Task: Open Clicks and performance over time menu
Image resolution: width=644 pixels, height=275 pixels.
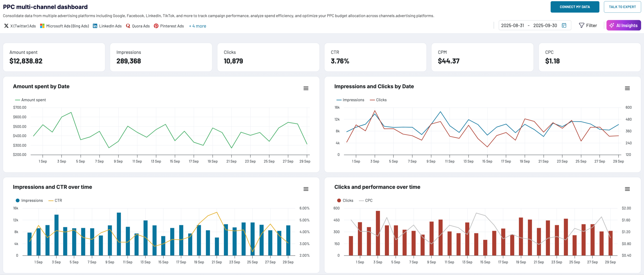Action: pos(627,189)
